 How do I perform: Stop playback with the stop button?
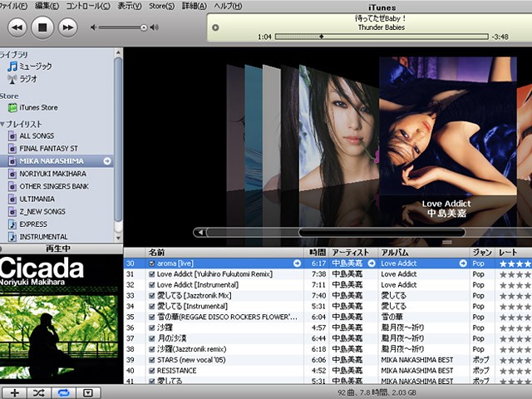pyautogui.click(x=42, y=27)
